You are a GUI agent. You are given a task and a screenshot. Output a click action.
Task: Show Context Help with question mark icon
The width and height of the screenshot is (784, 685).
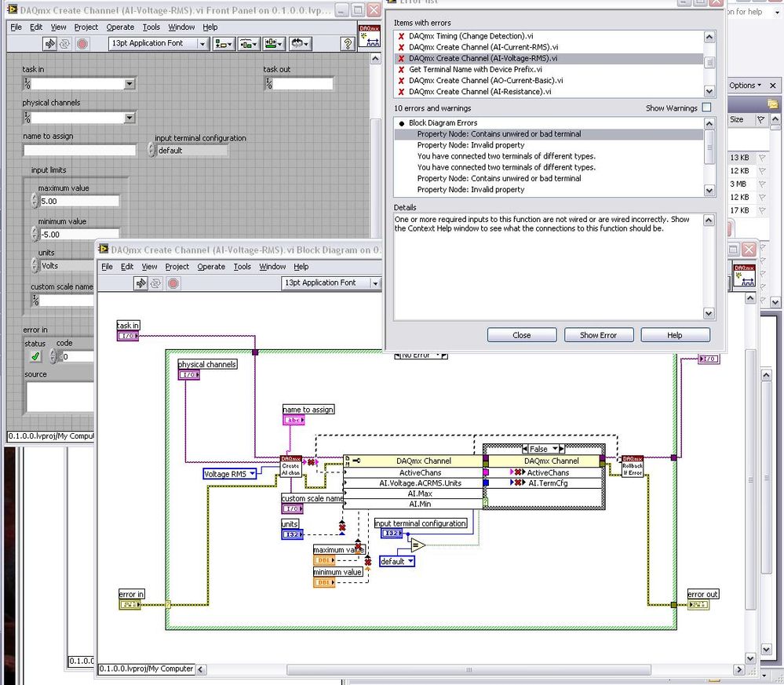347,43
